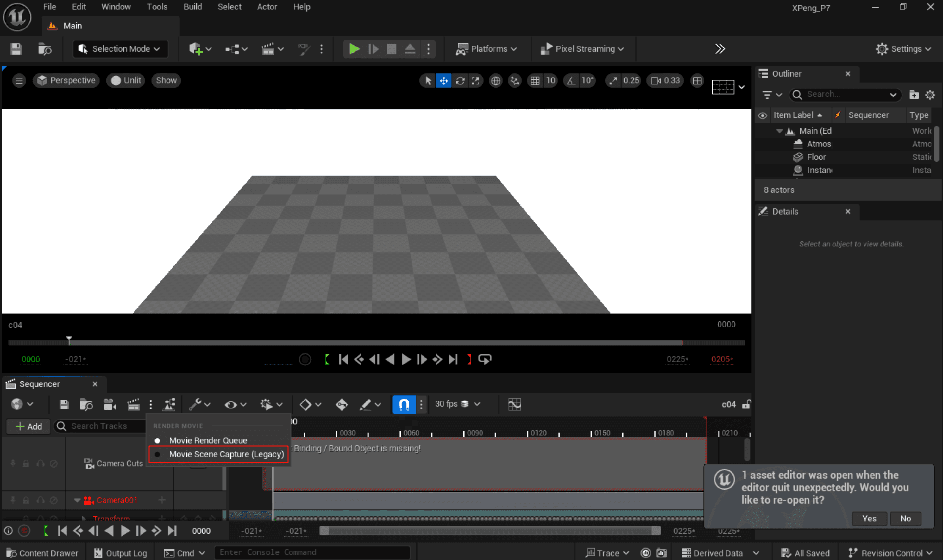The width and height of the screenshot is (943, 560).
Task: Click the red record button in Sequencer bottom bar
Action: click(24, 531)
